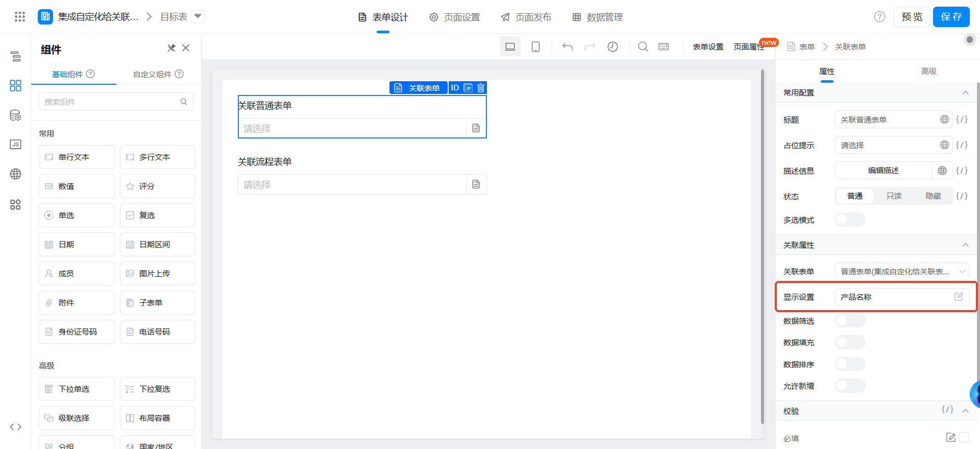The image size is (980, 449).
Task: Open 表单设置
Action: 708,46
